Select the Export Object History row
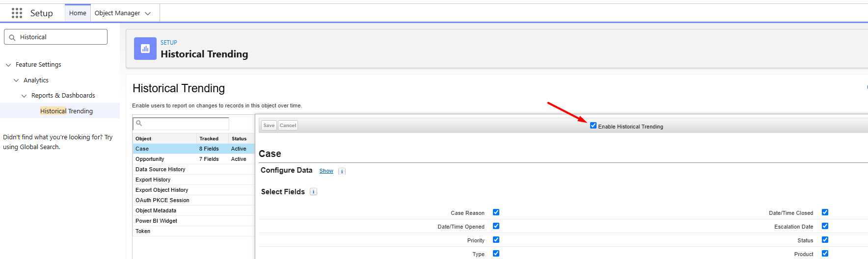Image resolution: width=868 pixels, height=259 pixels. [x=193, y=190]
